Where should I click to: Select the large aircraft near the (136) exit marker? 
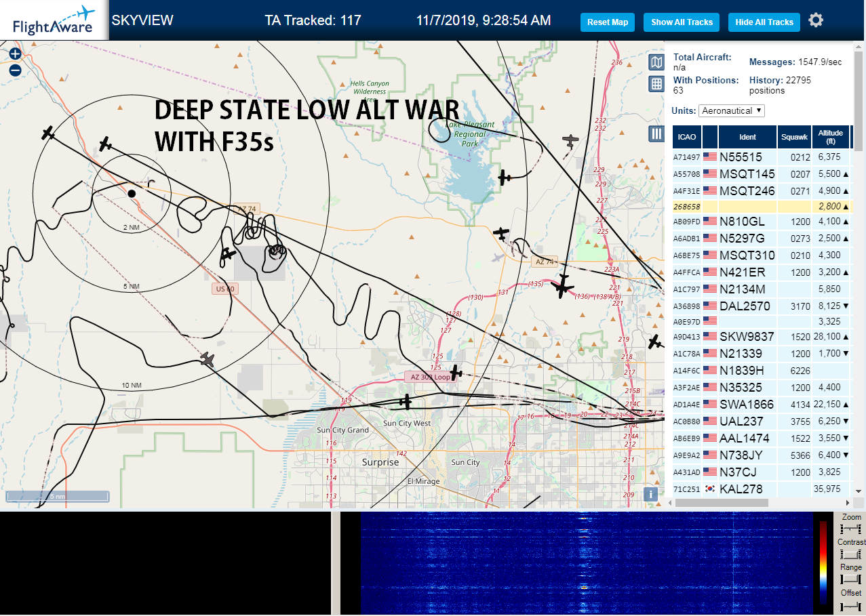[x=562, y=286]
